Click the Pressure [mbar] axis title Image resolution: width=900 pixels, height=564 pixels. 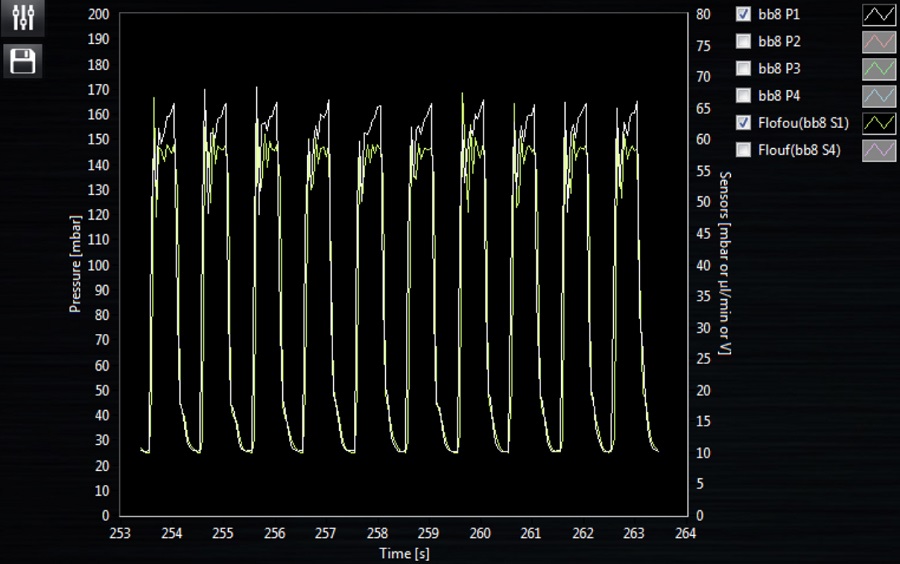(x=75, y=265)
